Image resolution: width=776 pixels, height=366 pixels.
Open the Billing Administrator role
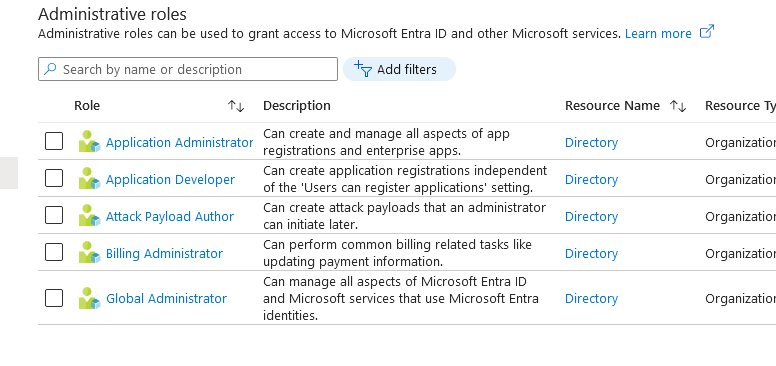[164, 254]
